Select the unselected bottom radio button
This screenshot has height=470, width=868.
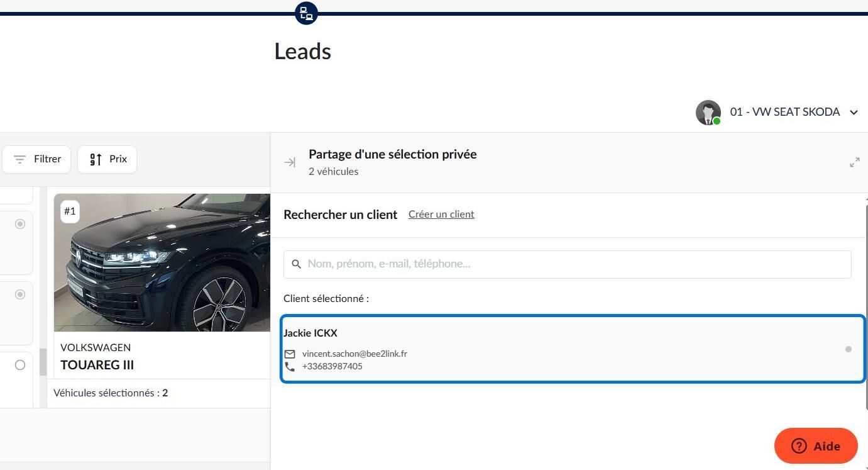coord(20,365)
